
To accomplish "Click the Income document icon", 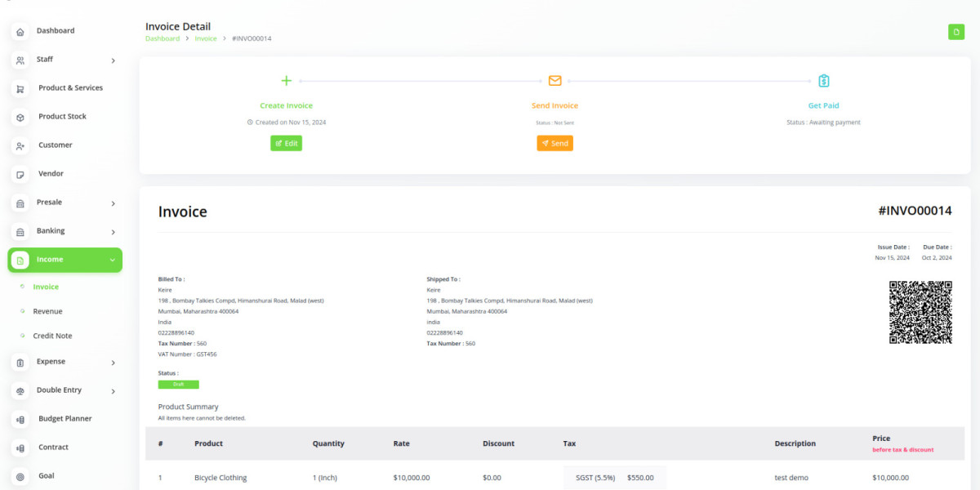I will tap(20, 261).
